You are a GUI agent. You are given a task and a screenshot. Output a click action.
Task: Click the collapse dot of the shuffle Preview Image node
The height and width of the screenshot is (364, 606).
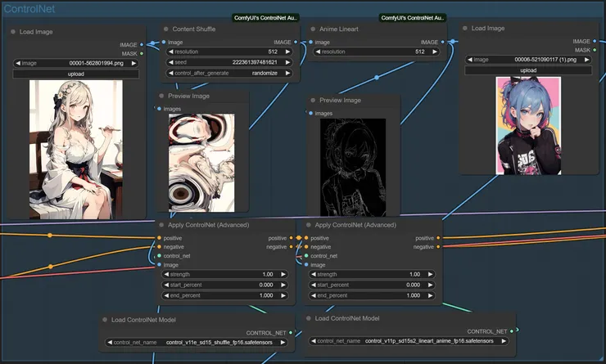pos(161,96)
